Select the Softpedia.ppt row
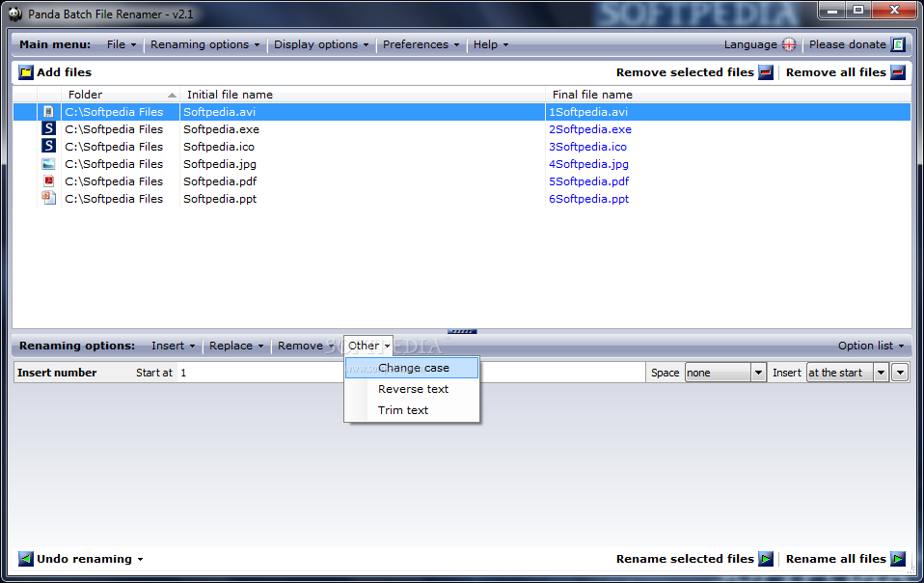Image resolution: width=924 pixels, height=583 pixels. point(462,199)
